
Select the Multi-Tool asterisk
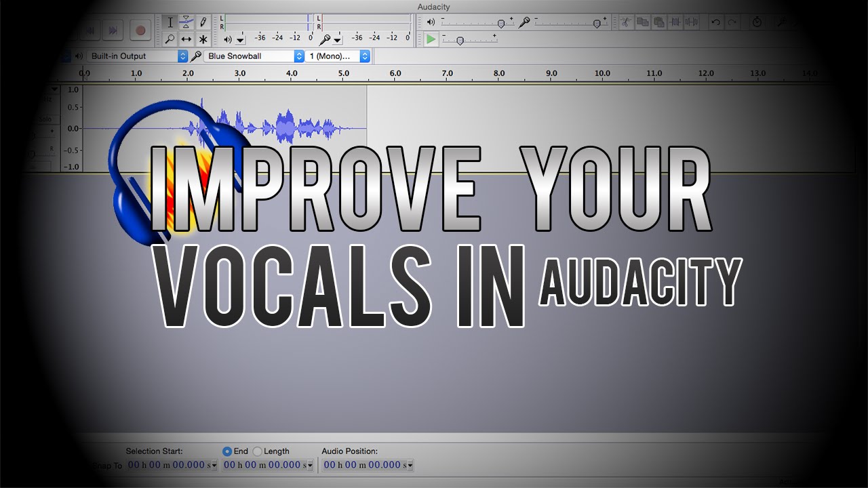(x=203, y=39)
